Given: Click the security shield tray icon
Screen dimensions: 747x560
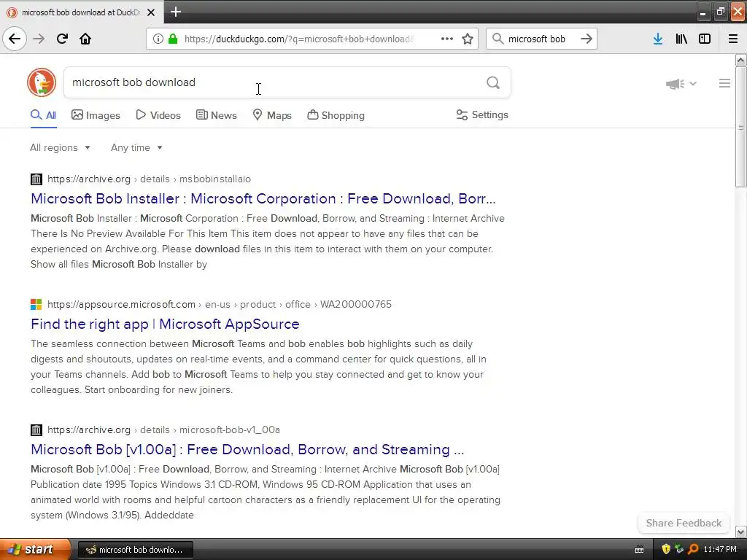Looking at the screenshot, I should 666,549.
